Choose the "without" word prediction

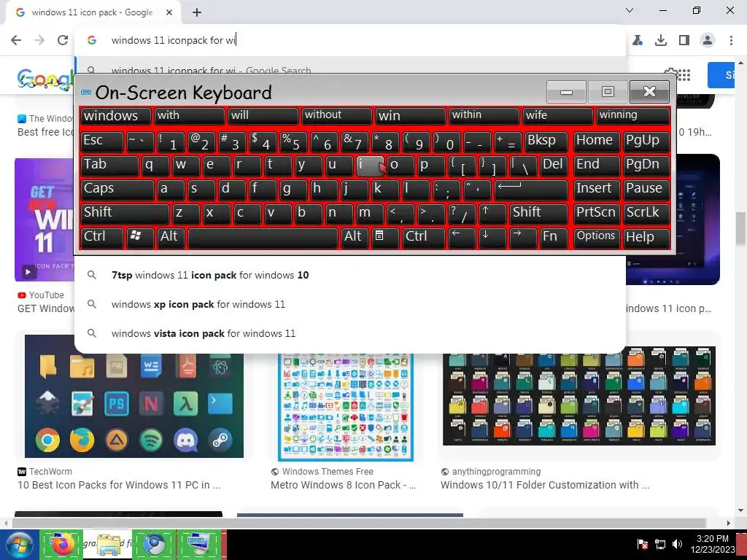coord(337,116)
